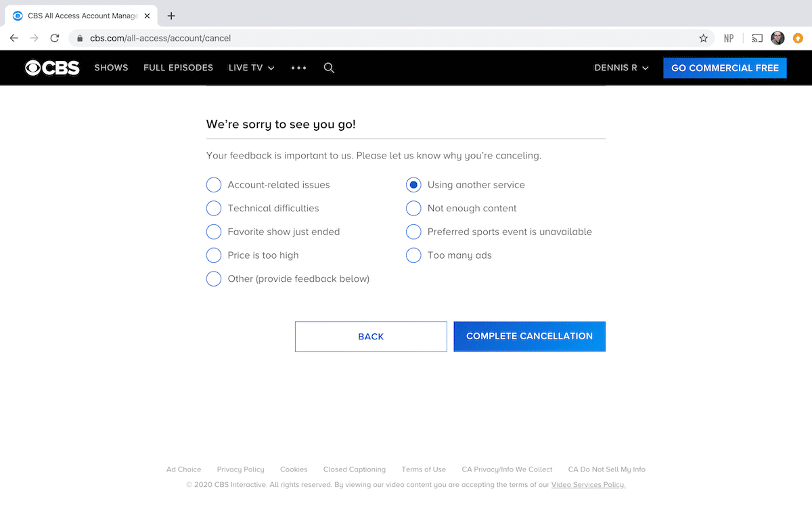Open the Cast icon in the toolbar
Viewport: 812px width, 508px height.
point(757,38)
